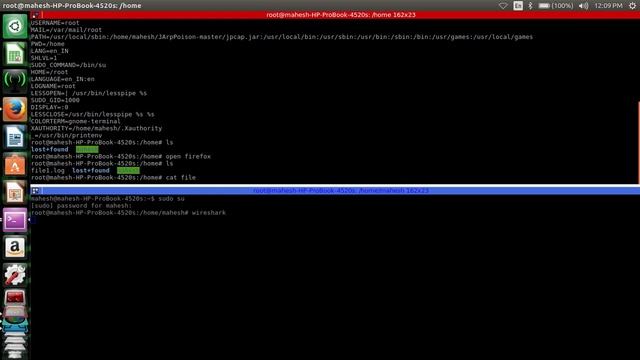Click the 'open firefox' command line
This screenshot has height=360, width=640.
click(x=121, y=156)
